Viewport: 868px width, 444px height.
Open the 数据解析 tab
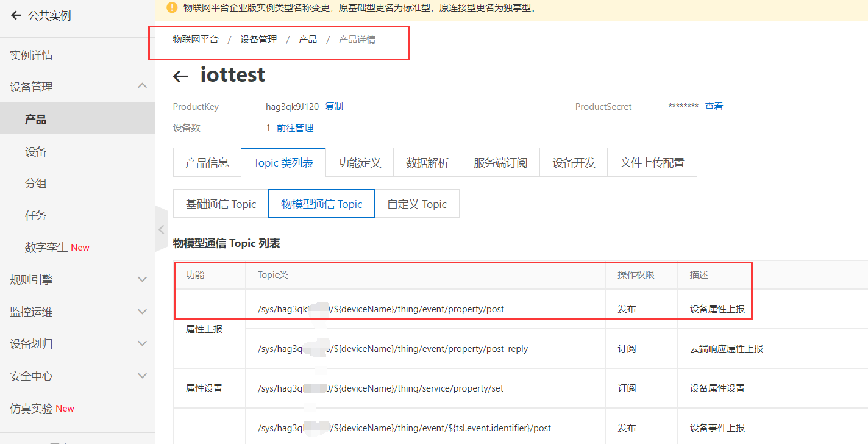427,163
